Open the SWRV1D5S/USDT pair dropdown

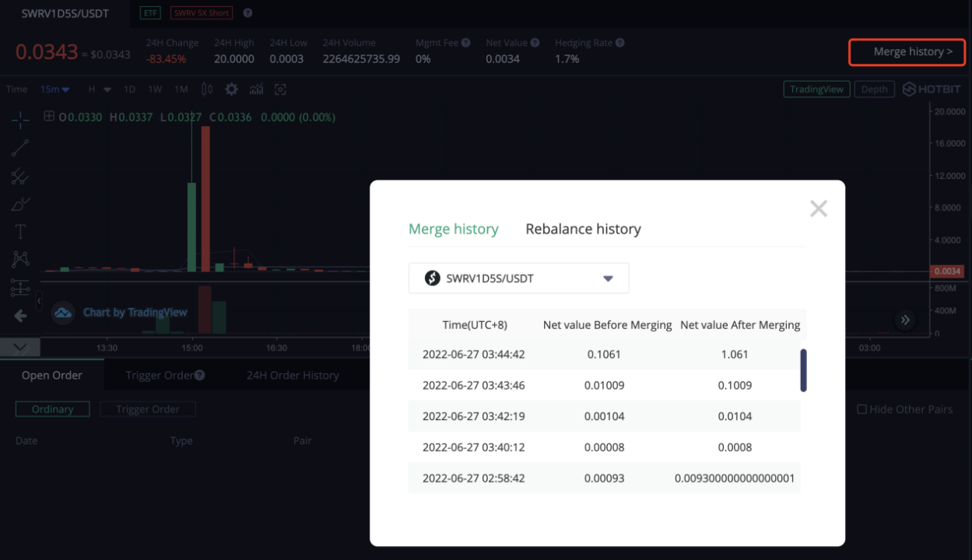point(518,278)
